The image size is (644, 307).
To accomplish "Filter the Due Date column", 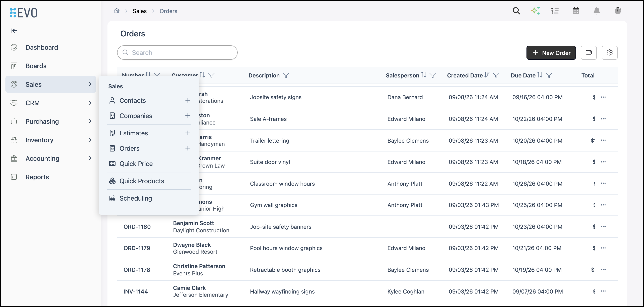I will 549,75.
